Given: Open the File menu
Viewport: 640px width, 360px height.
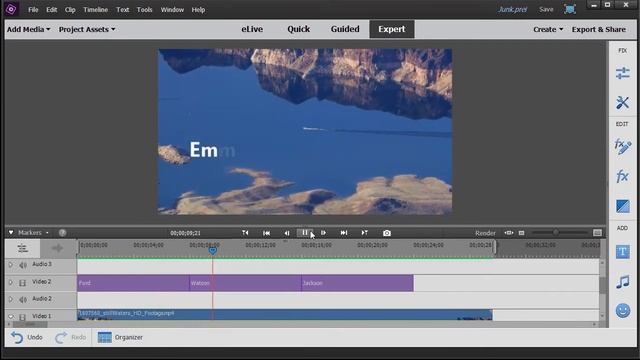Looking at the screenshot, I should click(x=33, y=9).
